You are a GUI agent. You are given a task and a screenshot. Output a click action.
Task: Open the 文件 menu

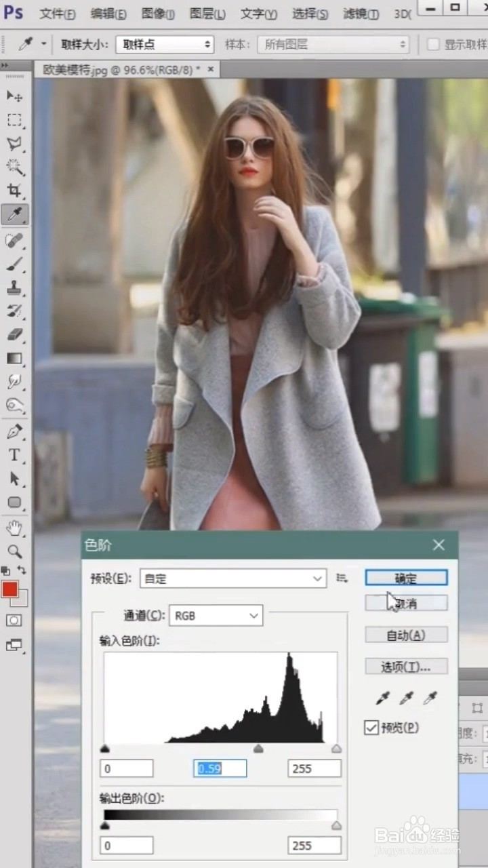tap(57, 14)
